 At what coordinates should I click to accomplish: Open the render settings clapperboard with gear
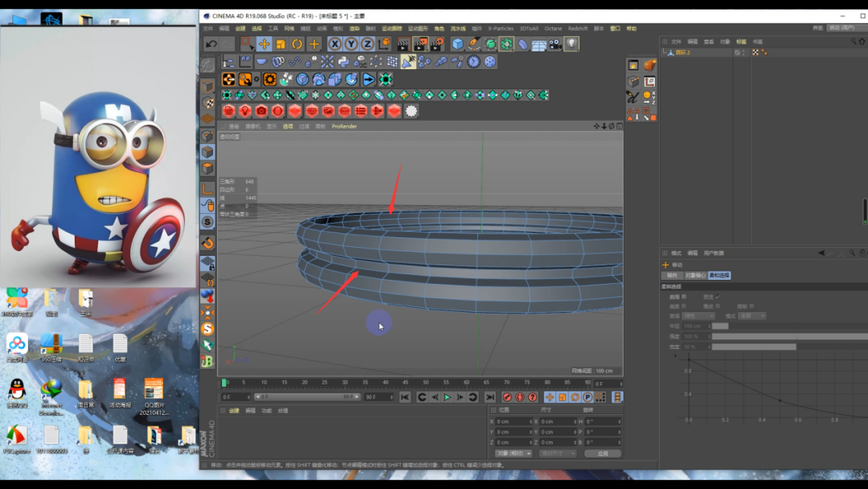[436, 43]
